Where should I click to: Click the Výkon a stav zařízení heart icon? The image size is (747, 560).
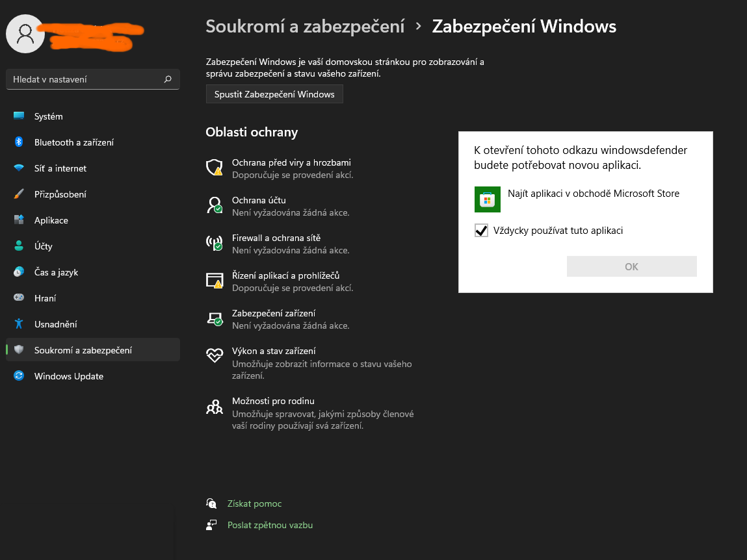(214, 355)
